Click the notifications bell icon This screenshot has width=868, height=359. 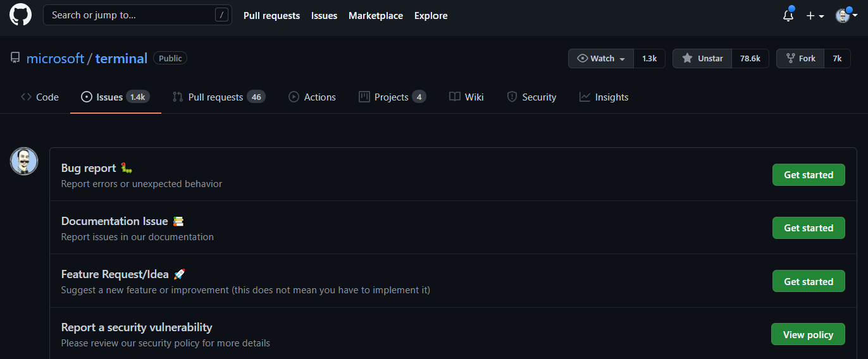click(x=788, y=15)
